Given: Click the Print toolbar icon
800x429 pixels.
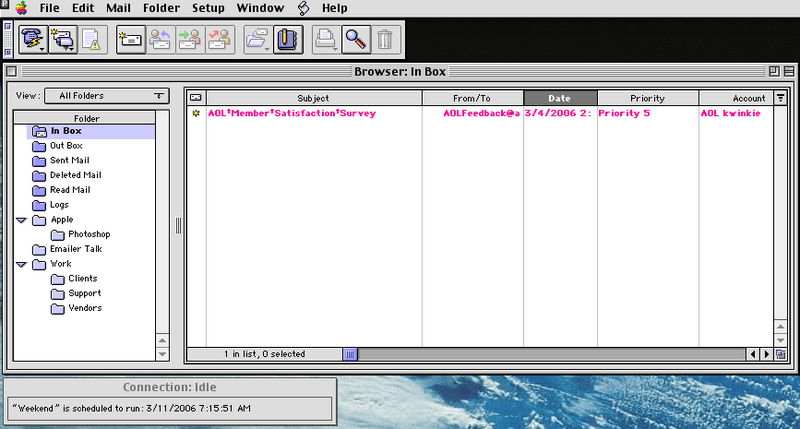Looking at the screenshot, I should click(325, 39).
